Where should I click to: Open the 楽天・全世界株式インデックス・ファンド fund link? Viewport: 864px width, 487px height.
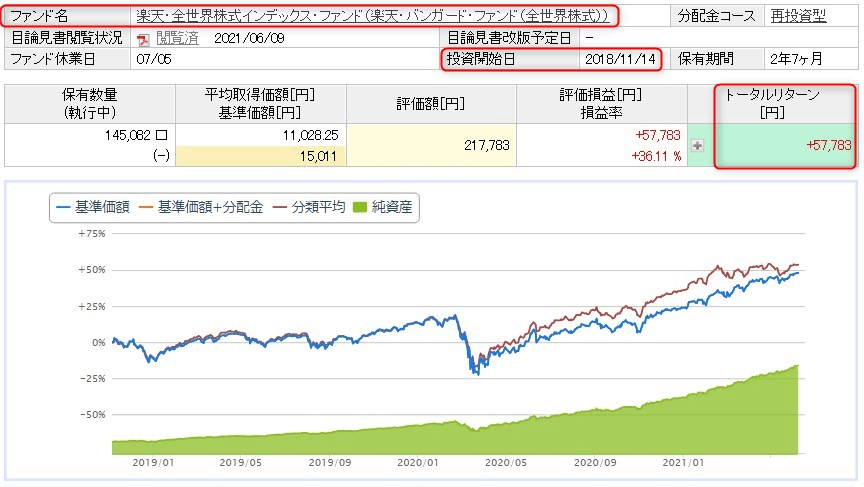pyautogui.click(x=372, y=16)
